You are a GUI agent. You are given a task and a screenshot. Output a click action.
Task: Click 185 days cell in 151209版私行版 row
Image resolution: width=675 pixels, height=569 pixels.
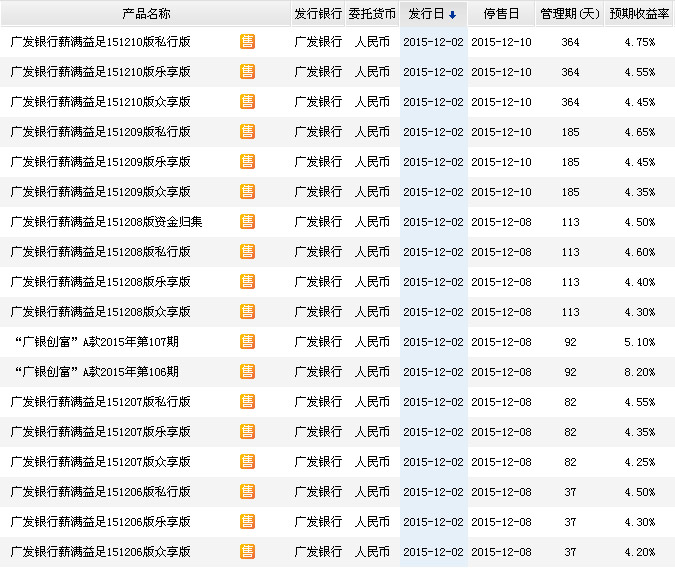tap(570, 132)
